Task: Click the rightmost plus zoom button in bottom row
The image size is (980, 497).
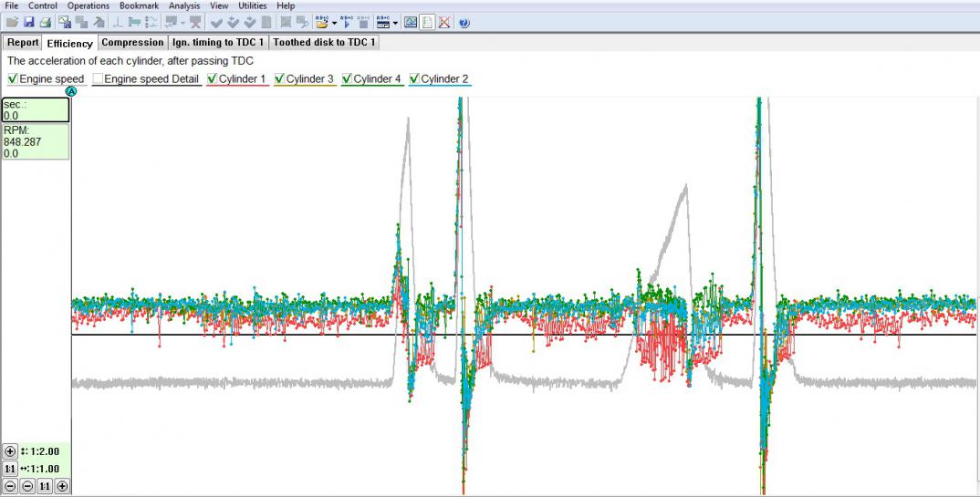Action: pos(62,486)
